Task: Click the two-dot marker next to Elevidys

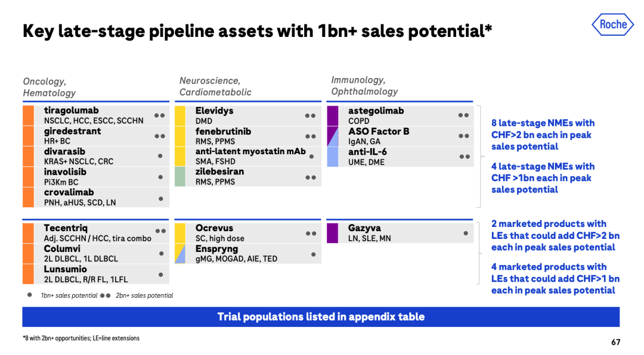Action: pyautogui.click(x=311, y=116)
